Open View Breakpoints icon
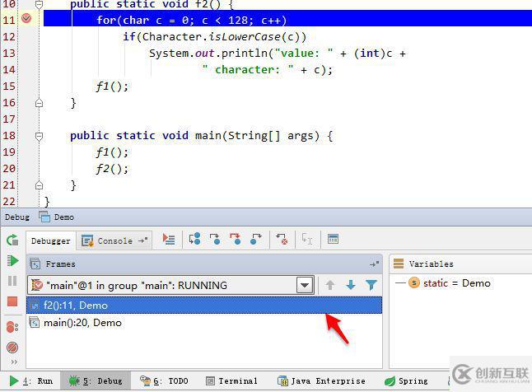The height and width of the screenshot is (392, 532). pos(12,327)
